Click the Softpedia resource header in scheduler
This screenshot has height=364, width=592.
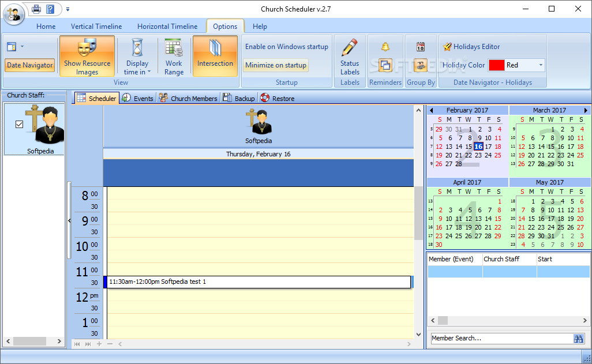(258, 126)
